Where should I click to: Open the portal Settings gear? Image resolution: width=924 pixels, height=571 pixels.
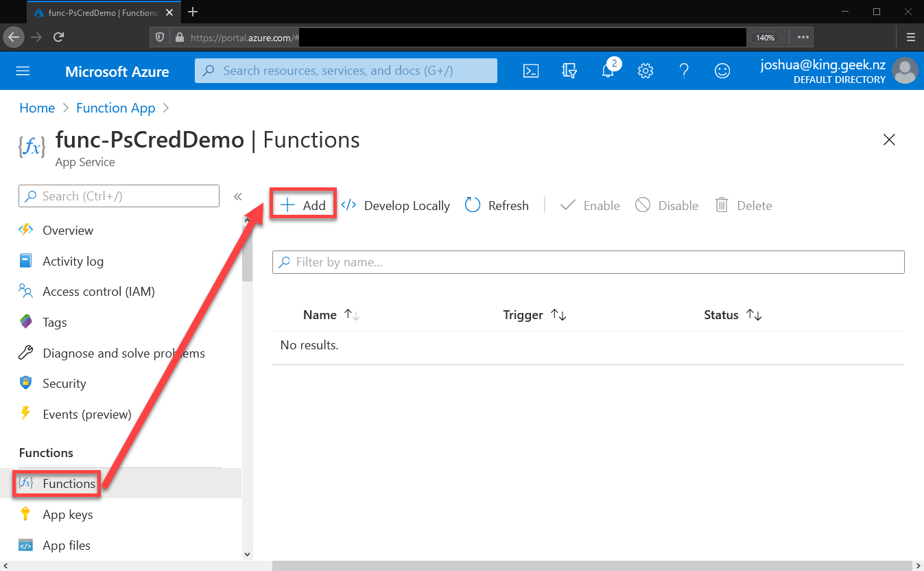click(645, 71)
